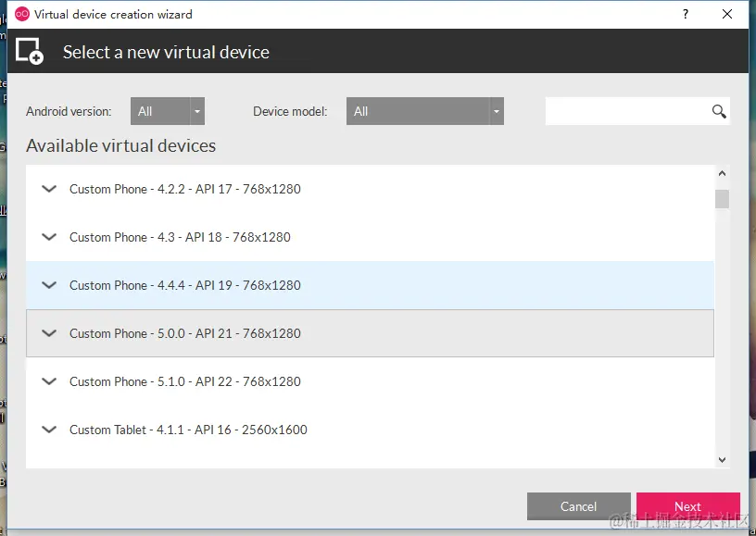This screenshot has height=536, width=756.
Task: Click the device list scrollbar thumb
Action: (x=722, y=199)
